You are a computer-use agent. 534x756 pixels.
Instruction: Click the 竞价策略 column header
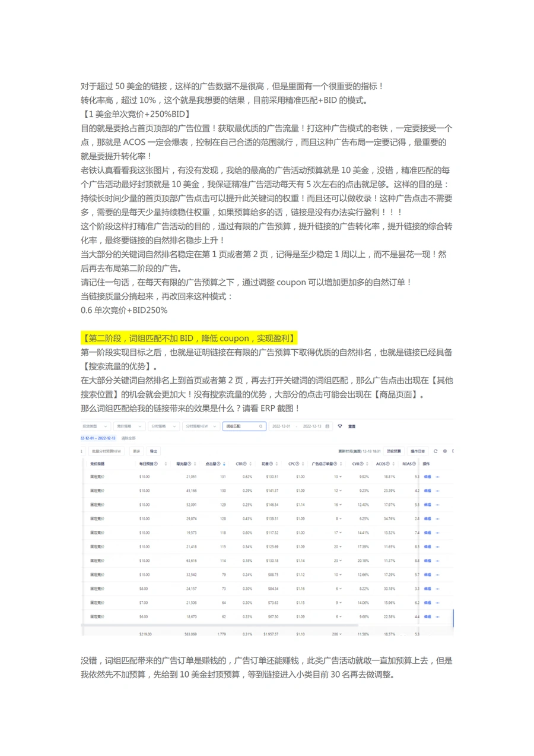tap(97, 464)
